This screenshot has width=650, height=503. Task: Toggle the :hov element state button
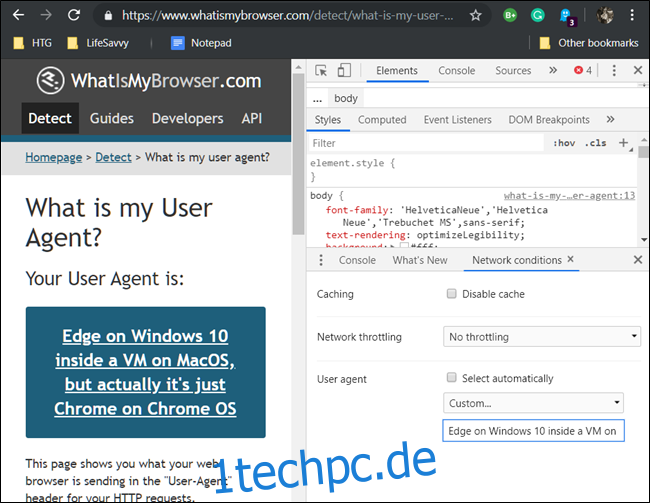pos(563,143)
